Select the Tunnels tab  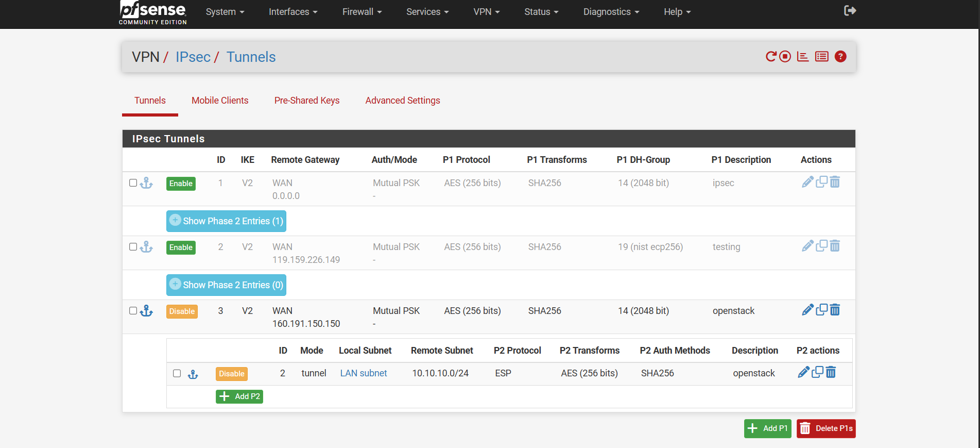150,101
